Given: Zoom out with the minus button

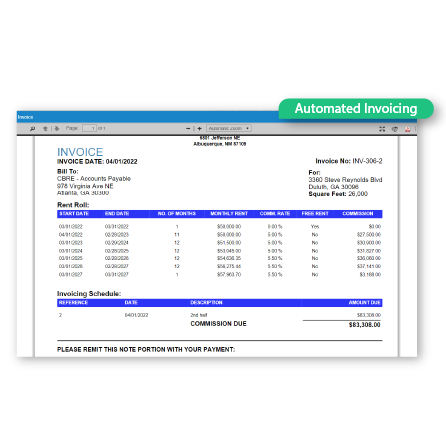Looking at the screenshot, I should click(188, 128).
